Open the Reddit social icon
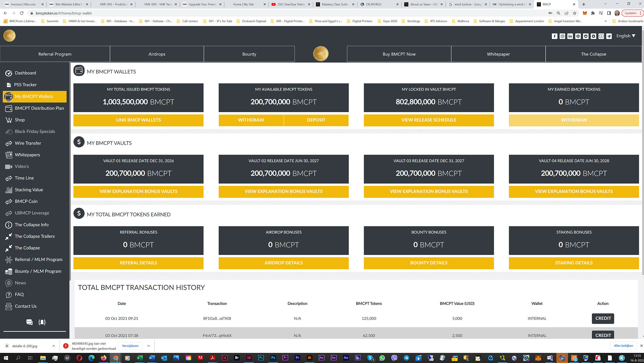The width and height of the screenshot is (644, 363). (586, 36)
